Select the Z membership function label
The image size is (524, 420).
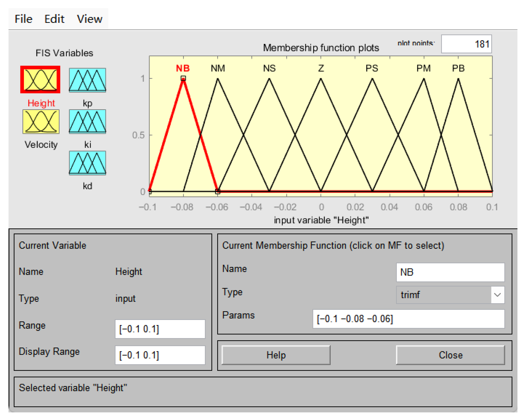321,68
